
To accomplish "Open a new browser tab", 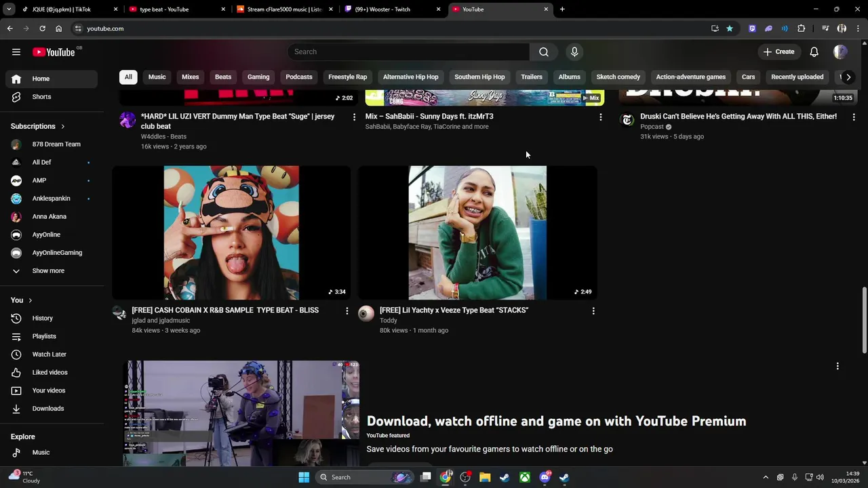I will (x=562, y=9).
